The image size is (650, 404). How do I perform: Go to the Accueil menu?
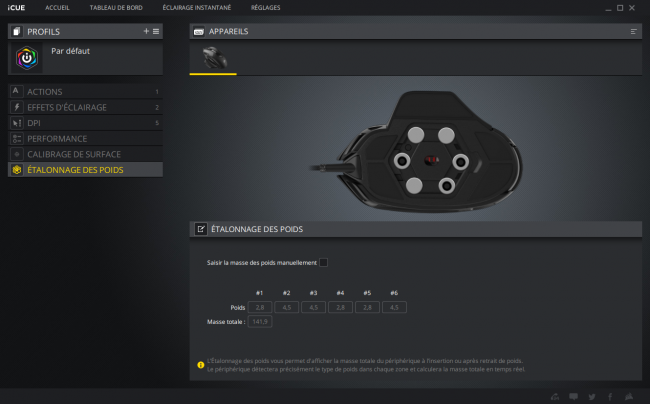pos(57,7)
